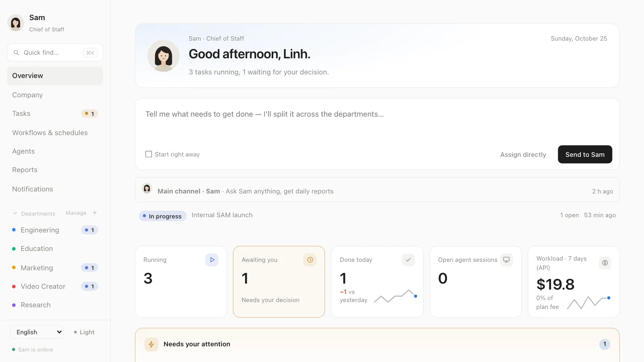
Task: Click the blue dot next to Engineering
Action: click(x=14, y=230)
